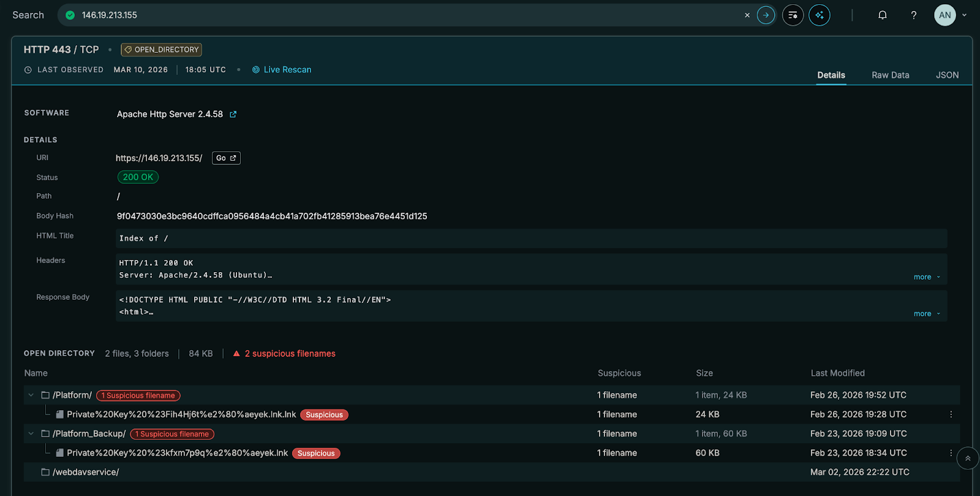
Task: Collapse the /Platform_Backup/ folder
Action: tap(31, 434)
